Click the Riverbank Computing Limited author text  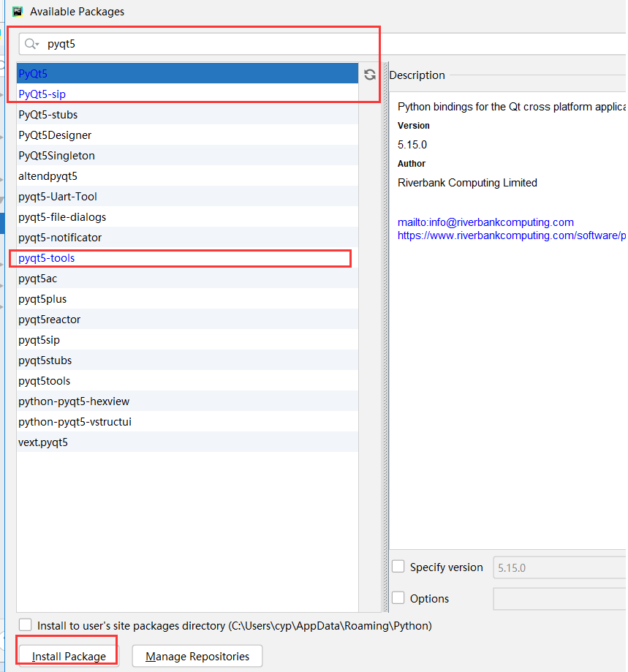(x=467, y=183)
